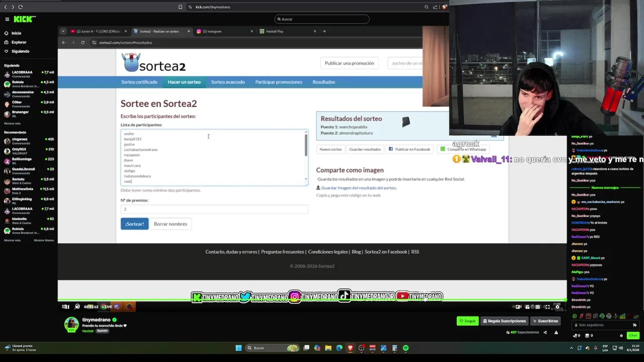Screen dimensions: 644x362
Task: Click the Suscribirse button
Action: (545, 321)
